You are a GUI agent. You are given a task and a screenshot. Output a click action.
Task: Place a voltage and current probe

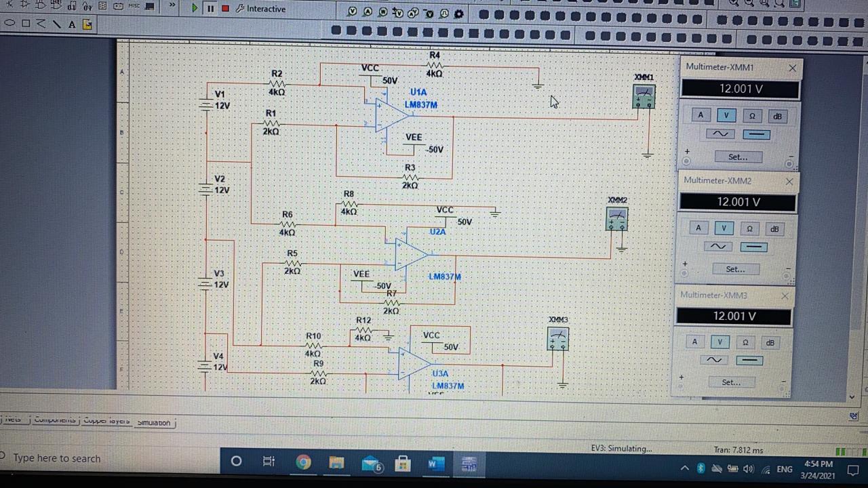[x=414, y=13]
